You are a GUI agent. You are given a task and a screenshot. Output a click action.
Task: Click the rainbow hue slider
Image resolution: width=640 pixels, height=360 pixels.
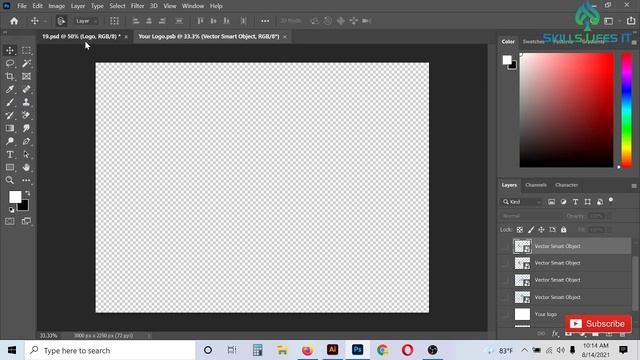pyautogui.click(x=627, y=110)
